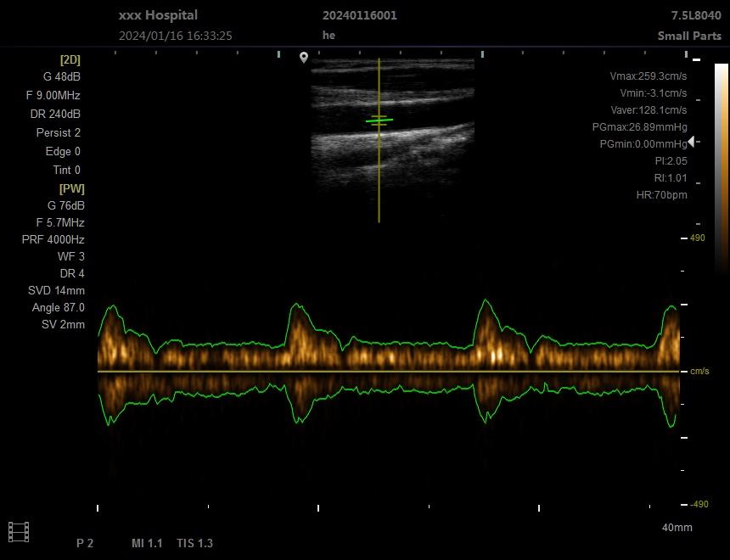
Task: Click the F 9.00MHz frequency parameter
Action: tap(53, 95)
